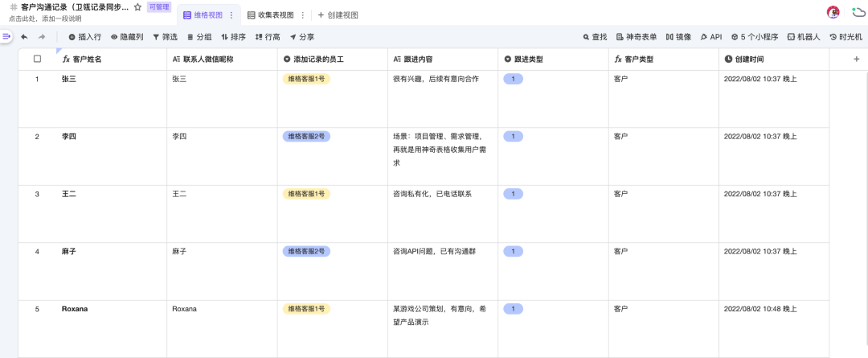Image resolution: width=868 pixels, height=358 pixels.
Task: Open the 行高 row height dropdown
Action: point(267,37)
